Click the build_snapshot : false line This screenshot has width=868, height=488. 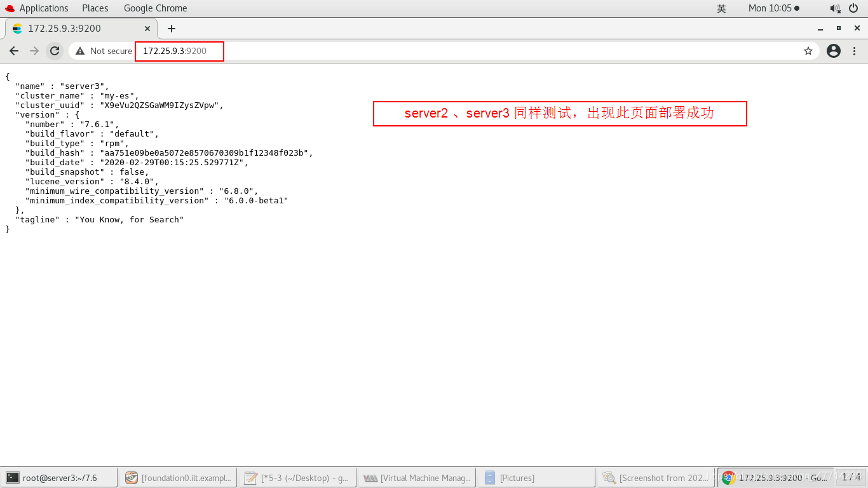pos(87,172)
